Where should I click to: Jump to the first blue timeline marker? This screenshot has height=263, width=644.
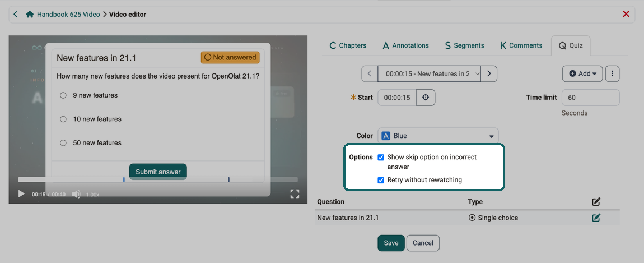point(124,179)
